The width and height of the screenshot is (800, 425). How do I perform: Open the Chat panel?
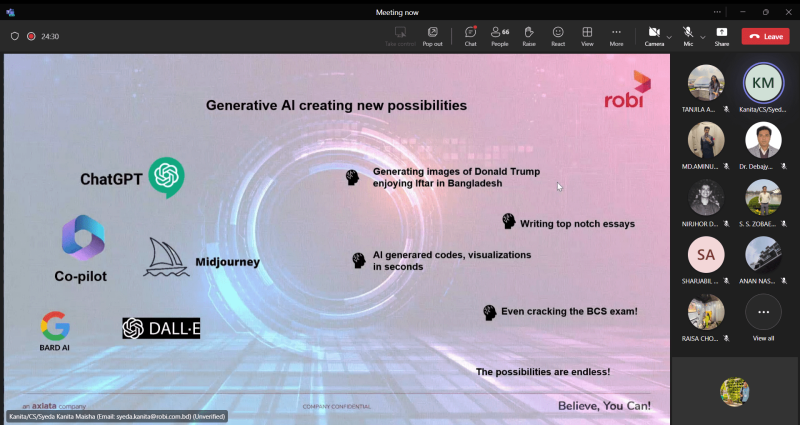470,36
